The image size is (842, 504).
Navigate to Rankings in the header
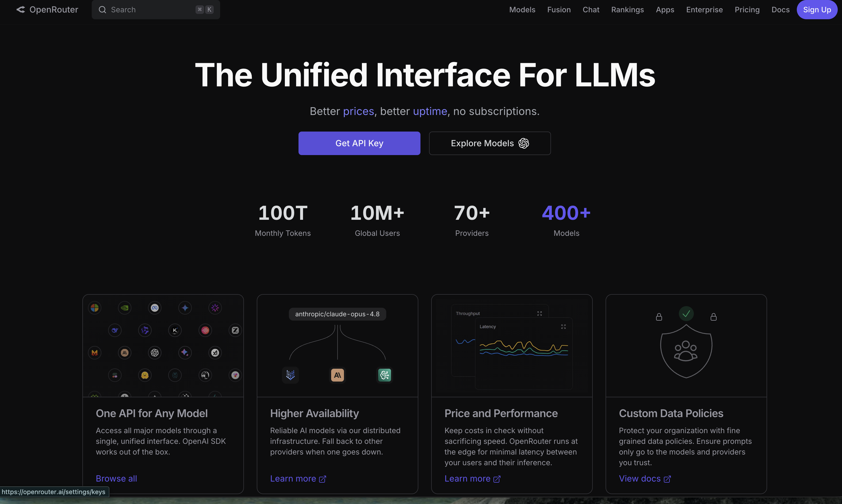pyautogui.click(x=627, y=10)
